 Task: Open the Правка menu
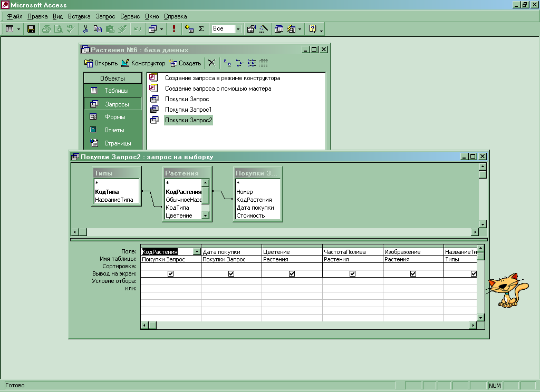point(37,16)
